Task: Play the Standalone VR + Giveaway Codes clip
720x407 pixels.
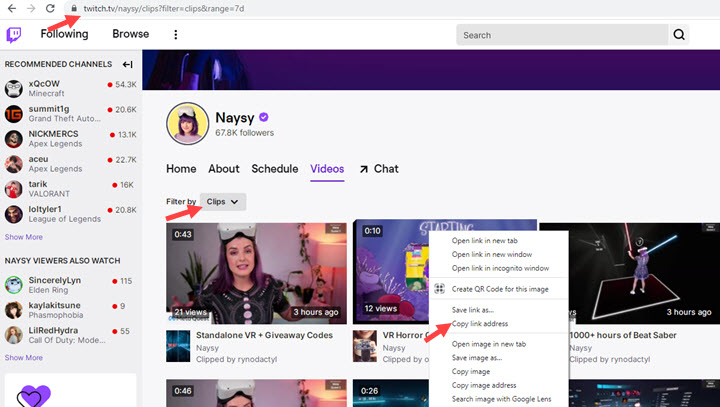Action: [x=256, y=273]
